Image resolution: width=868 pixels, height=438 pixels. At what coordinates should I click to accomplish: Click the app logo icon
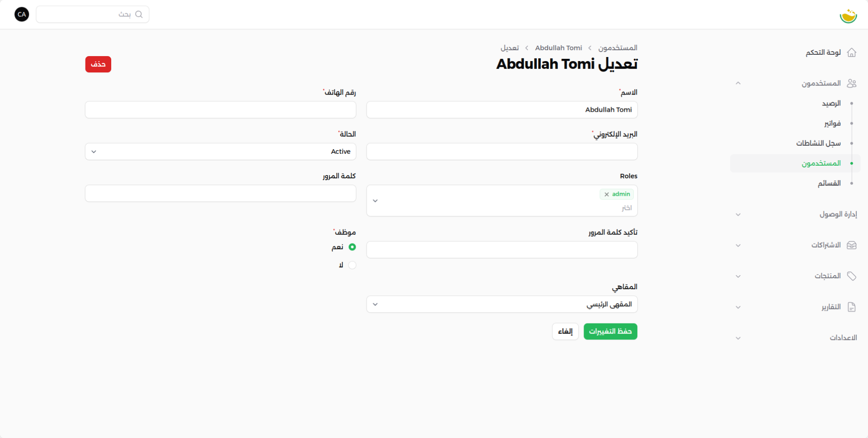(x=848, y=15)
